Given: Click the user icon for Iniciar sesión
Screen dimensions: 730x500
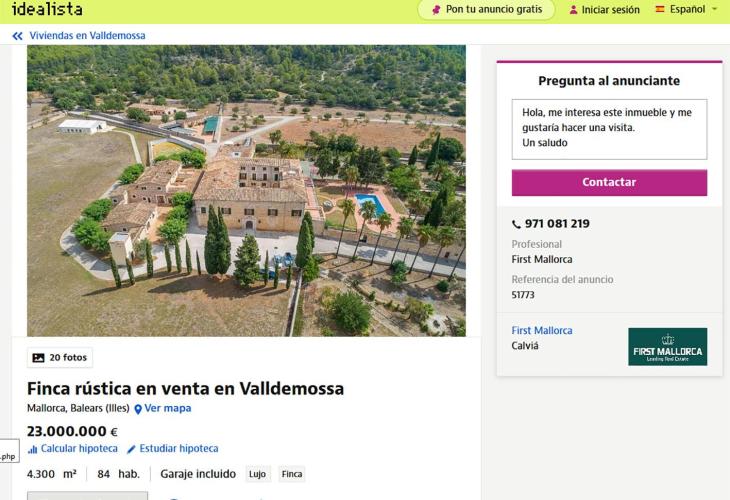Looking at the screenshot, I should pyautogui.click(x=574, y=10).
